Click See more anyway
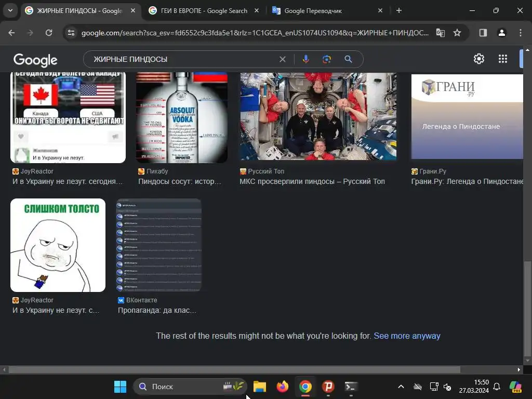The width and height of the screenshot is (532, 399). pos(407,336)
